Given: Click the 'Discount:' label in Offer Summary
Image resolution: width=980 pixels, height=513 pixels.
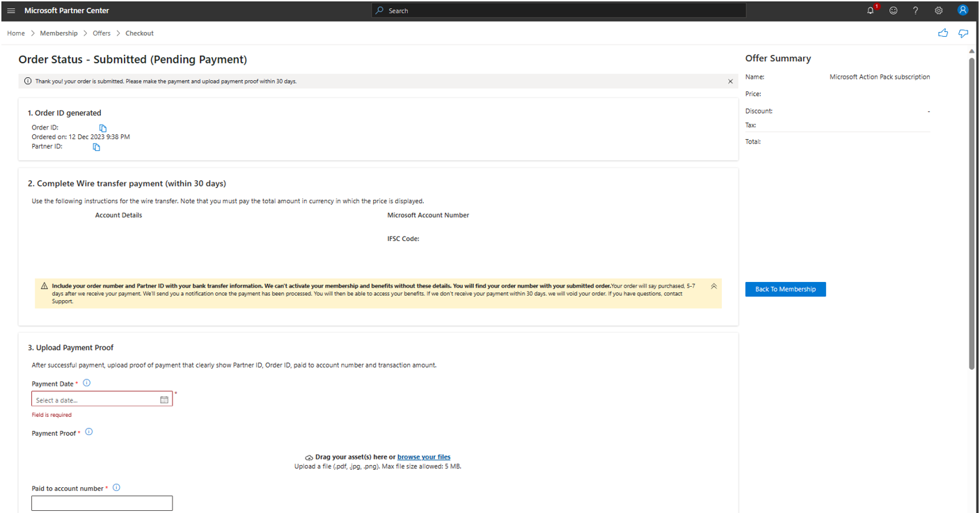Looking at the screenshot, I should [x=759, y=111].
